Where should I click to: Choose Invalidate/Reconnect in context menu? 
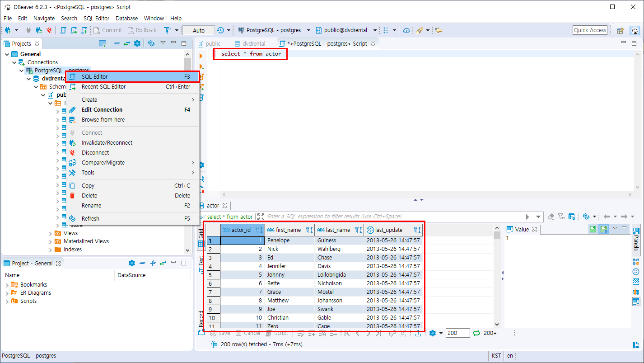(132, 143)
